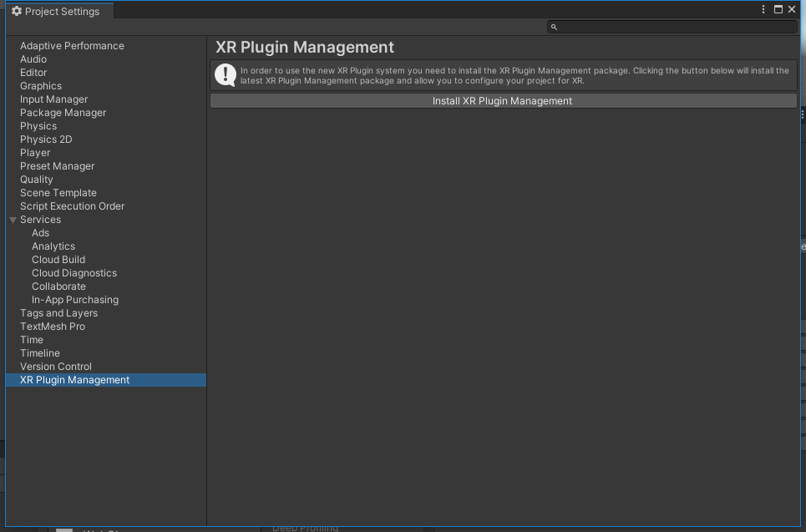The width and height of the screenshot is (806, 532).
Task: Select Time settings
Action: pyautogui.click(x=32, y=340)
